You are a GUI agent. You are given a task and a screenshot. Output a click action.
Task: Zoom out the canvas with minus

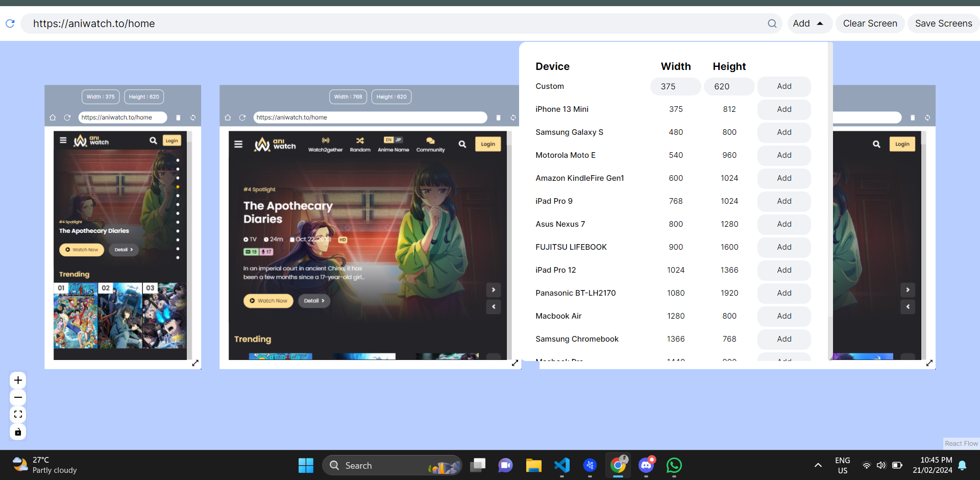[18, 397]
